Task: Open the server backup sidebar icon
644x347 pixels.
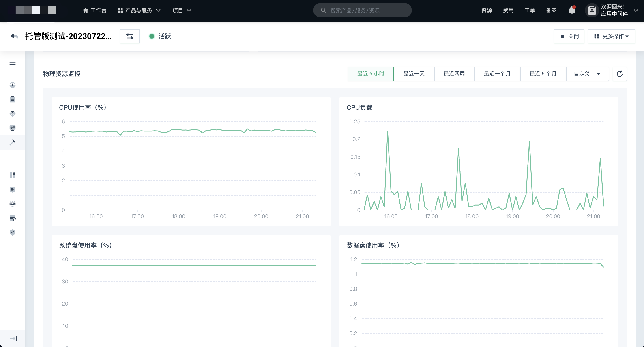Action: (13, 218)
